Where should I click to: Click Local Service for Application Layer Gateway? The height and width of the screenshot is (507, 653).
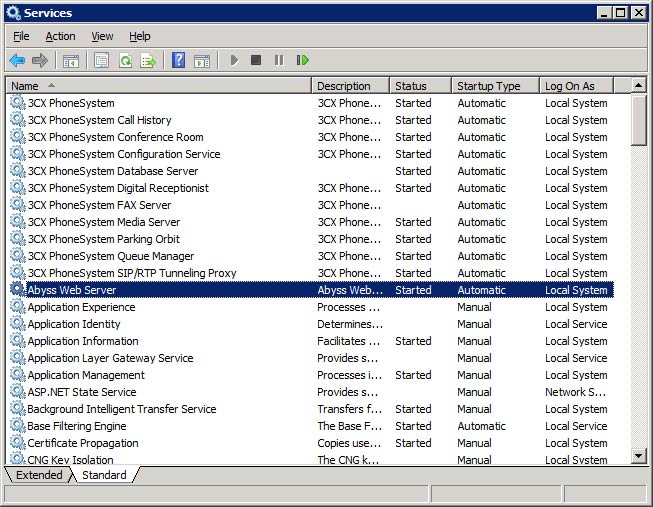point(576,358)
